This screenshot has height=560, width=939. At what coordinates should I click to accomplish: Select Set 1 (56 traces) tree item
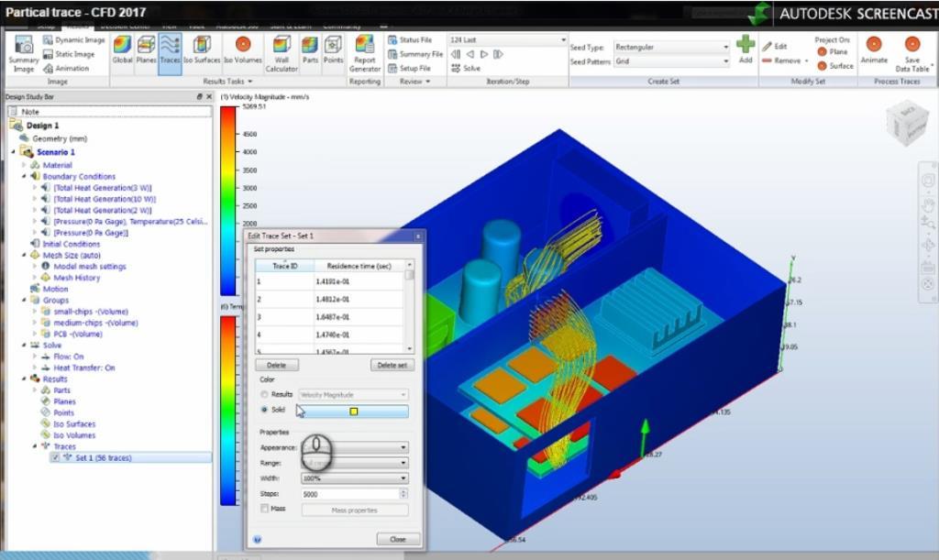coord(104,457)
